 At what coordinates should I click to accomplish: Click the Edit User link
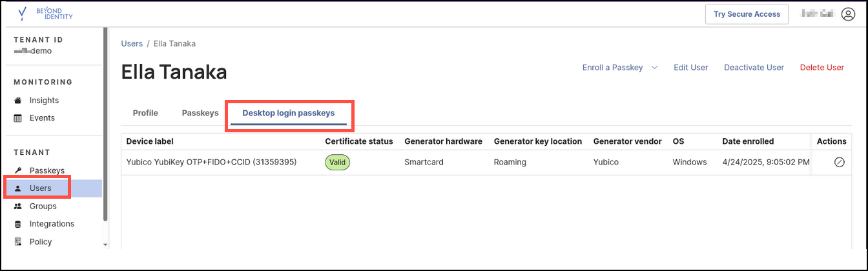click(x=690, y=68)
